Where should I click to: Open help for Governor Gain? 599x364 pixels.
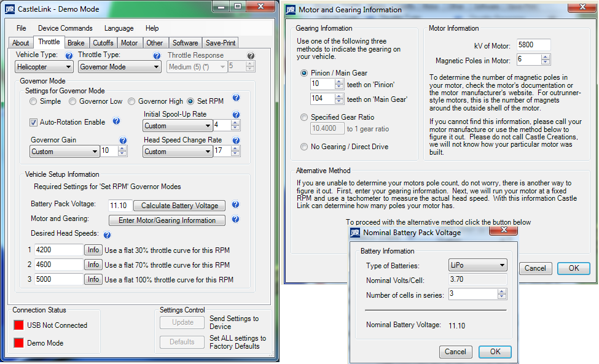tap(123, 141)
